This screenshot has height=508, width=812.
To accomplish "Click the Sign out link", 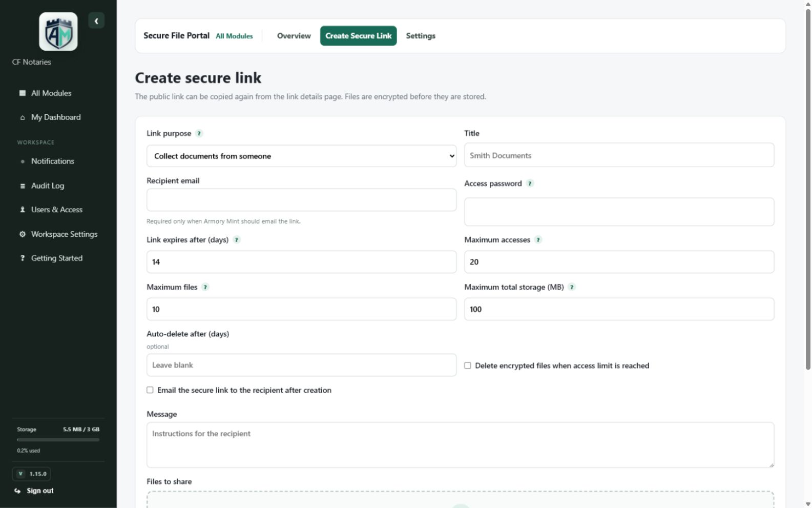I will click(40, 491).
